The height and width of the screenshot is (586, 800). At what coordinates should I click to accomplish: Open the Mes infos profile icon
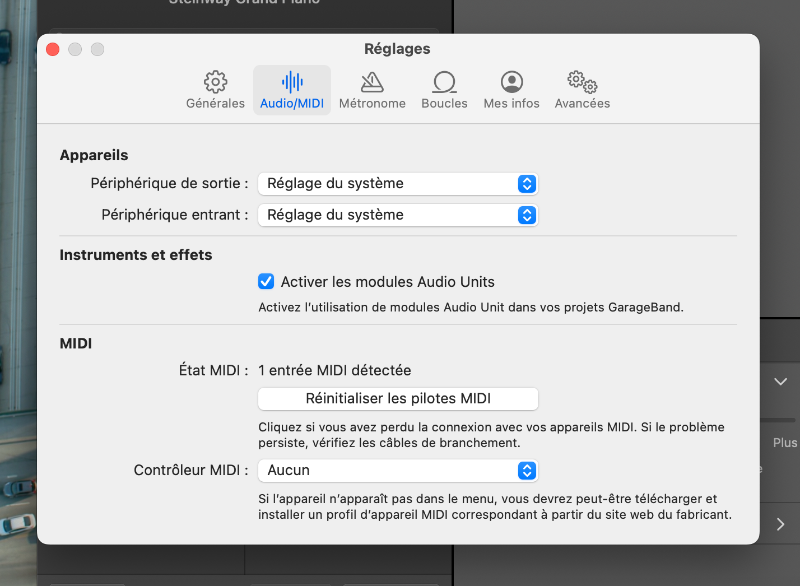coord(511,82)
